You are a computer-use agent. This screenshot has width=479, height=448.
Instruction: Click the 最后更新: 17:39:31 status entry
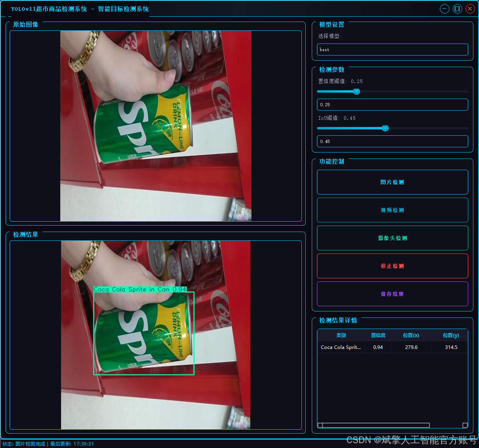(72, 444)
